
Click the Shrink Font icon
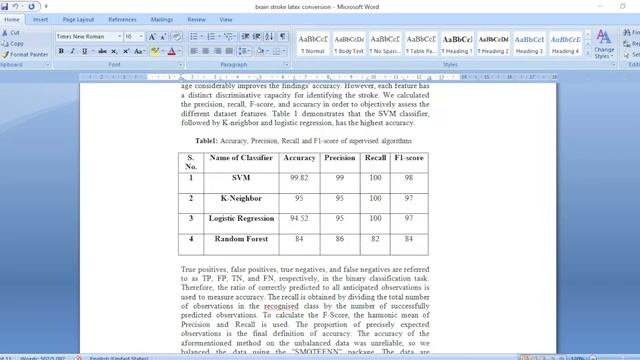point(163,37)
